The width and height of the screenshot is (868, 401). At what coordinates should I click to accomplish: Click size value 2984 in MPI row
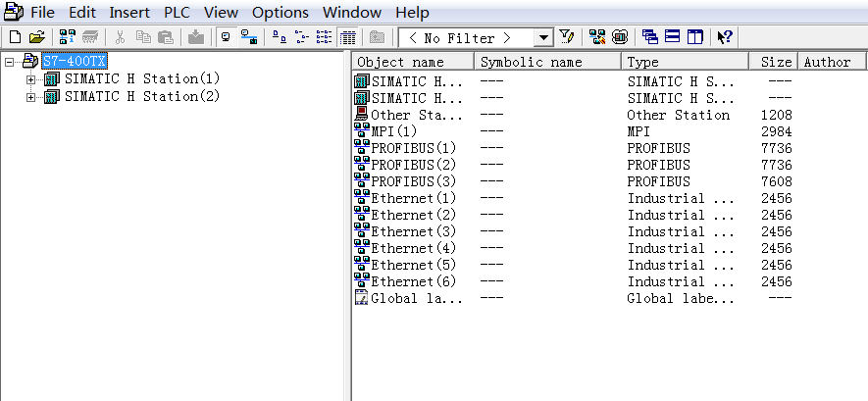pos(776,131)
